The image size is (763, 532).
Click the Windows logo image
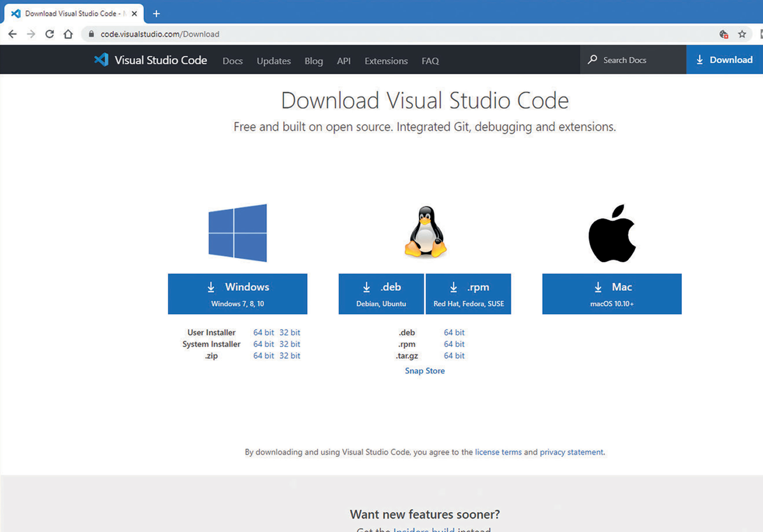pyautogui.click(x=237, y=233)
